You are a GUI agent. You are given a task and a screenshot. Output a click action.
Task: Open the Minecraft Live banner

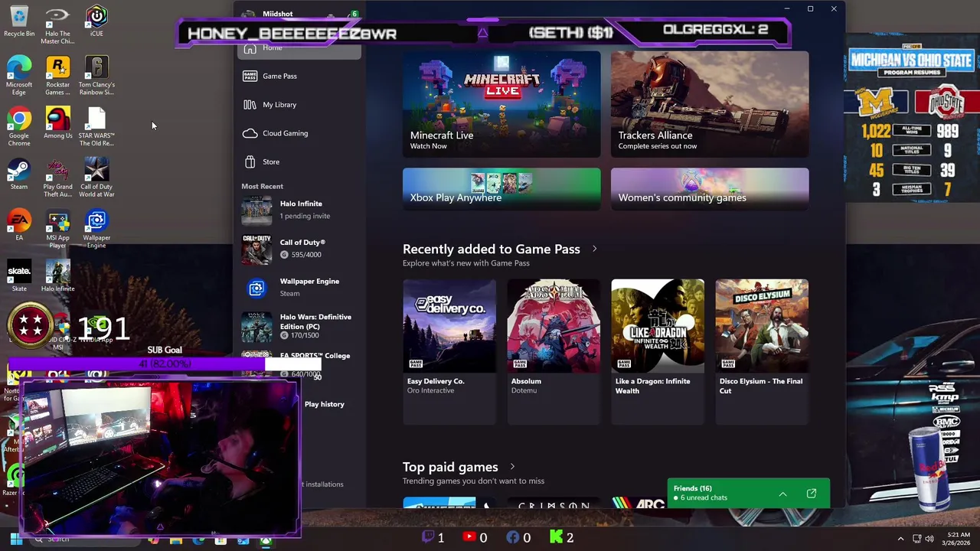pyautogui.click(x=501, y=104)
